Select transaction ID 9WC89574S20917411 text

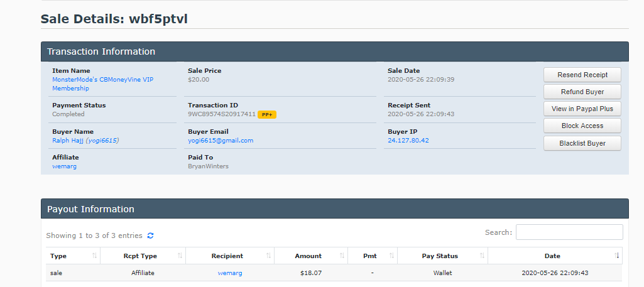click(x=222, y=114)
